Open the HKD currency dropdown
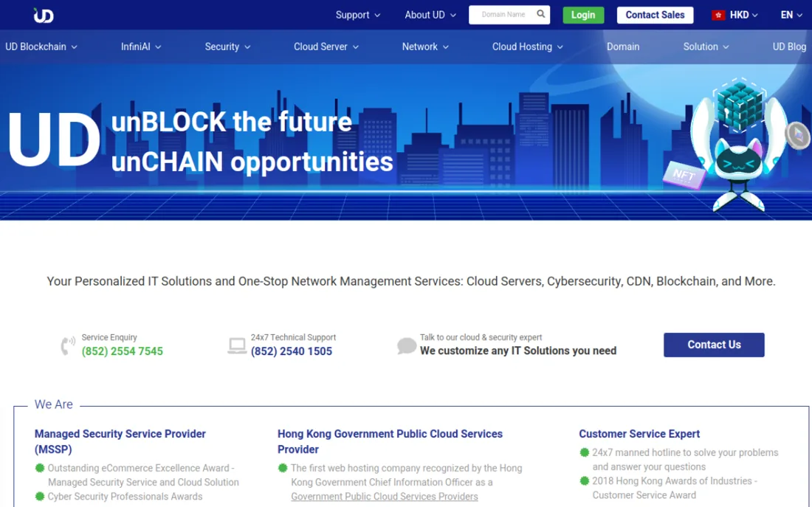The image size is (812, 507). pyautogui.click(x=743, y=15)
